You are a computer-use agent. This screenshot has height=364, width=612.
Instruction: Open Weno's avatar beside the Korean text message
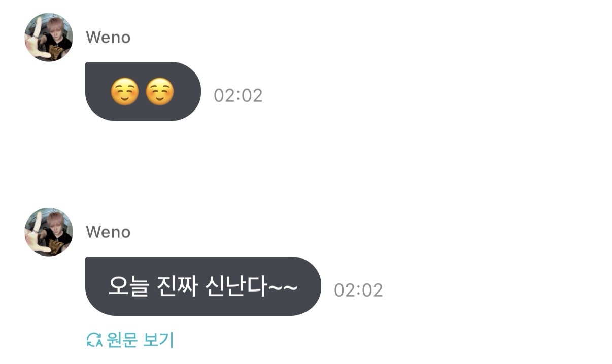click(x=49, y=232)
